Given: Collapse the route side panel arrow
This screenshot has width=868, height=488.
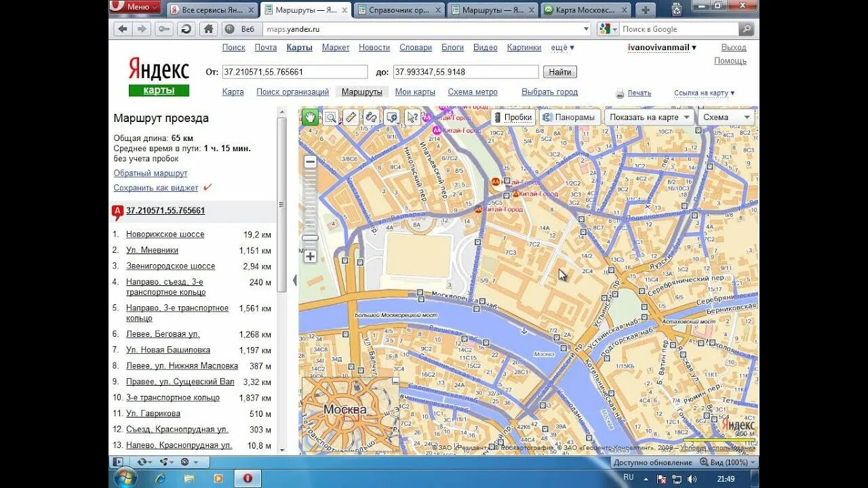Looking at the screenshot, I should coord(294,280).
